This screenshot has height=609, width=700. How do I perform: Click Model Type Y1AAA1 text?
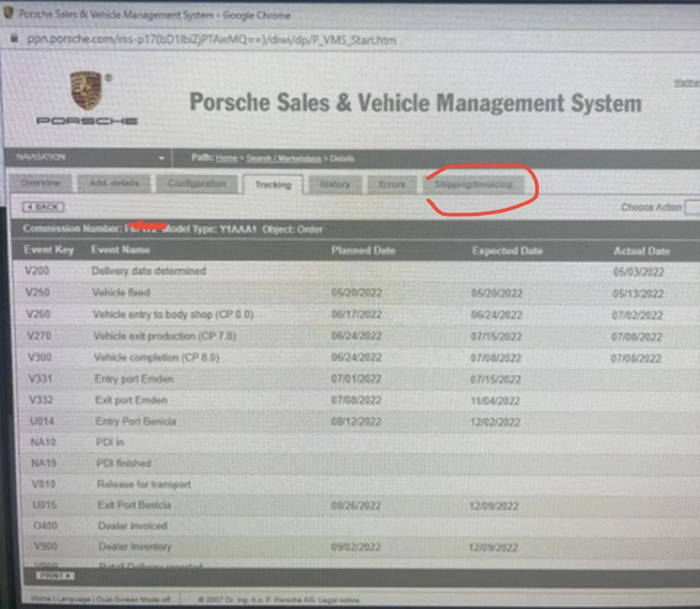click(210, 229)
